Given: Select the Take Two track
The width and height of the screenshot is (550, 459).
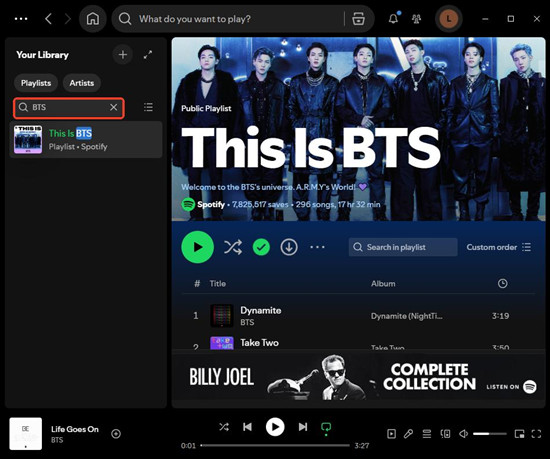Looking at the screenshot, I should tap(358, 343).
